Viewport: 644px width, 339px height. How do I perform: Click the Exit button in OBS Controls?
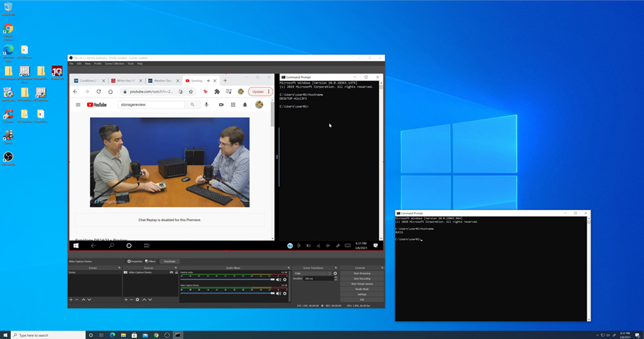pos(362,300)
